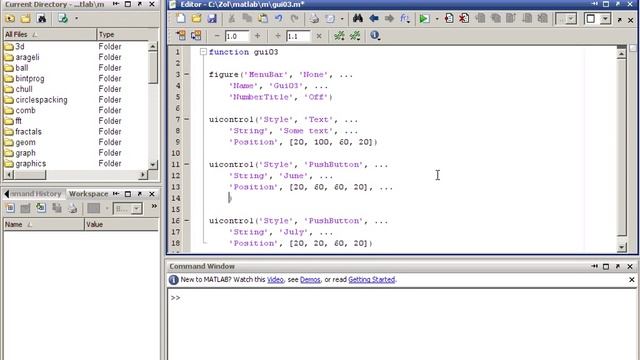
Task: Click the Command Window prompt input area
Action: coord(402,324)
